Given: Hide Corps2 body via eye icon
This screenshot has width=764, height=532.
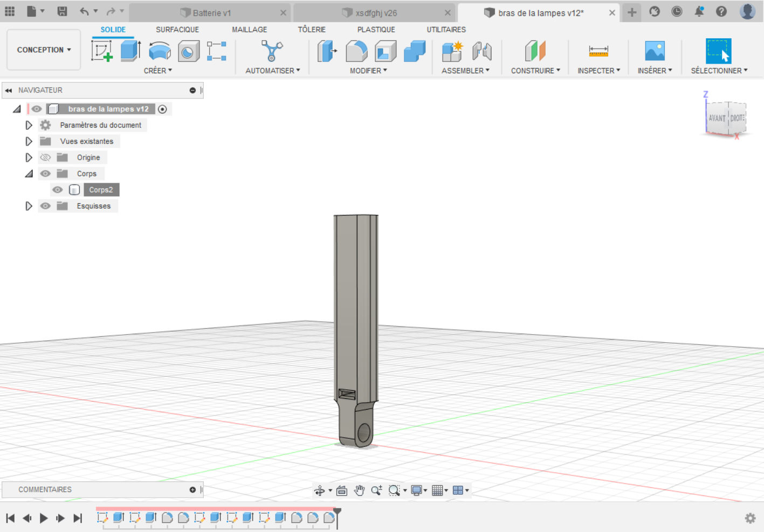Looking at the screenshot, I should (x=57, y=190).
